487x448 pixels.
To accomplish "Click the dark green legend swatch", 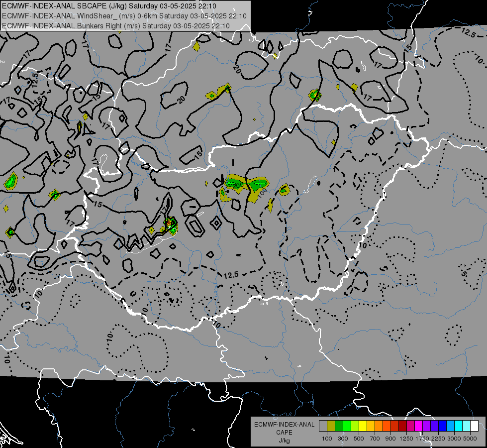I will [x=339, y=426].
